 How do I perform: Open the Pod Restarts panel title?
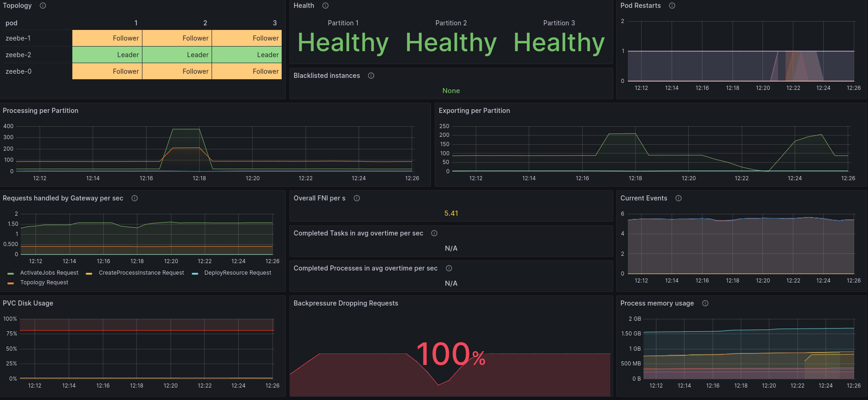point(640,6)
